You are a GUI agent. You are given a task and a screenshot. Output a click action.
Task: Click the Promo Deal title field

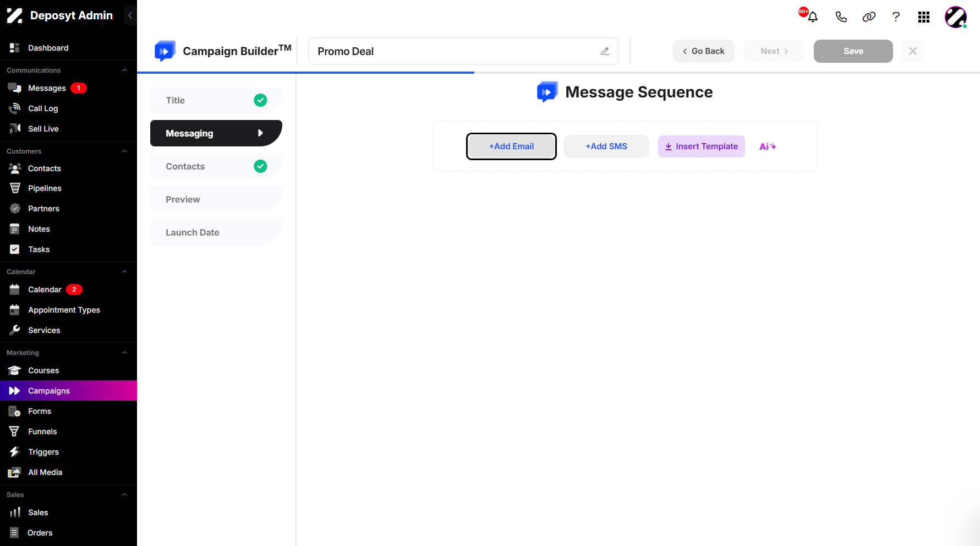(463, 51)
